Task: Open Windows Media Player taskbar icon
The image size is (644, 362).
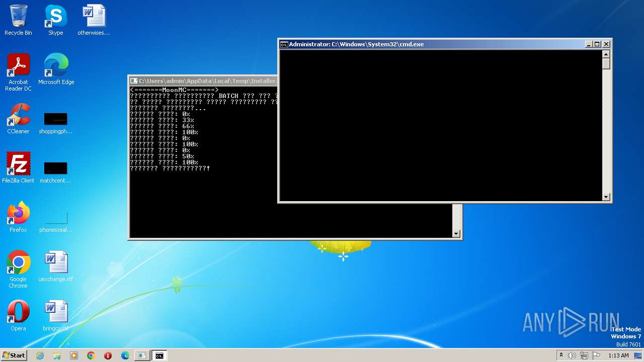Action: pyautogui.click(x=74, y=355)
